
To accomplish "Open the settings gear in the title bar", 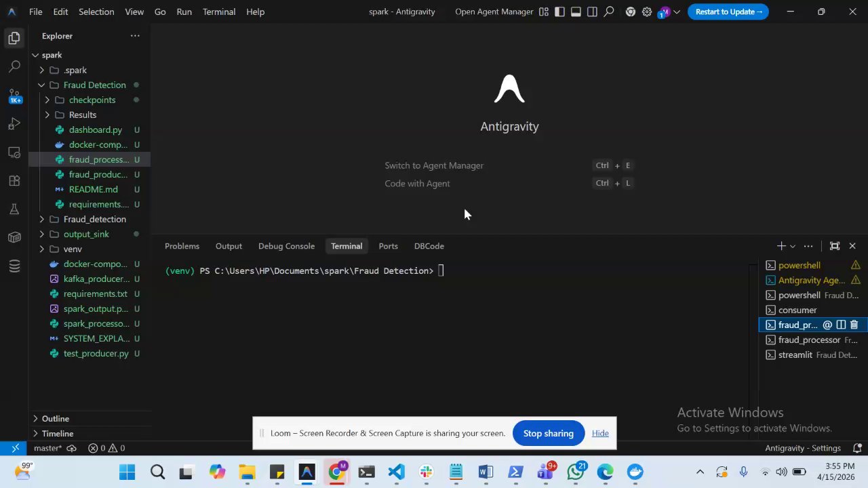I will pos(647,12).
